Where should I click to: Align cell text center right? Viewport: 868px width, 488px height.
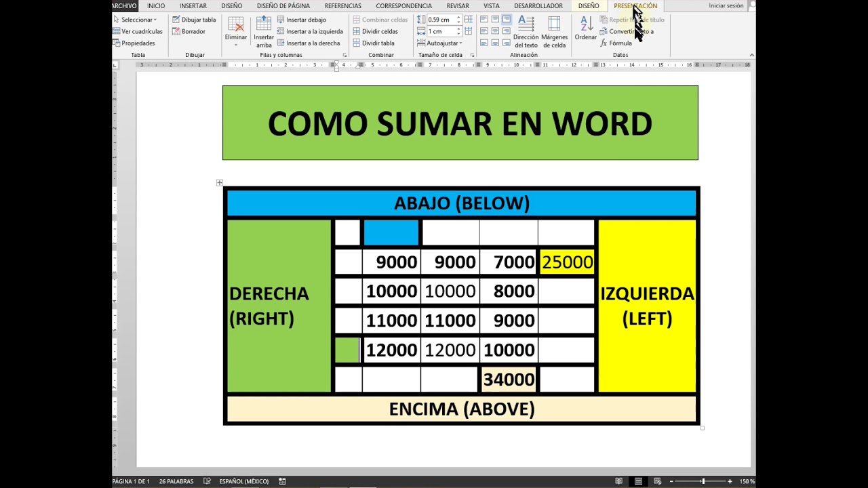click(506, 31)
